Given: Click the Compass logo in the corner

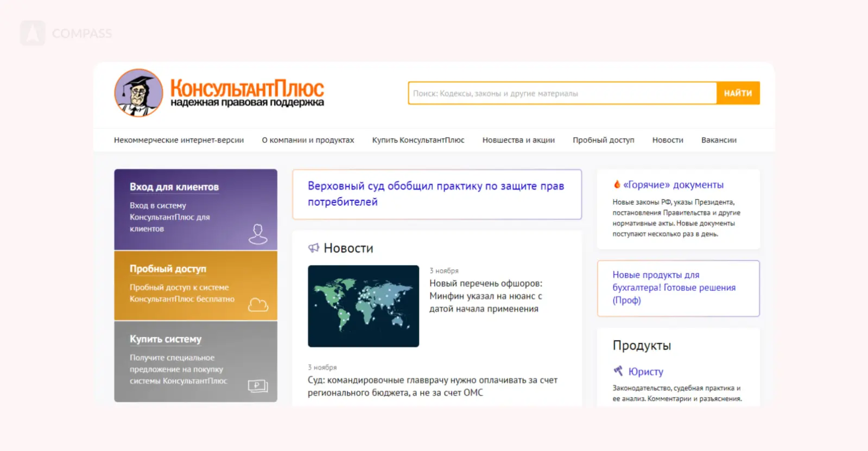Looking at the screenshot, I should 33,33.
